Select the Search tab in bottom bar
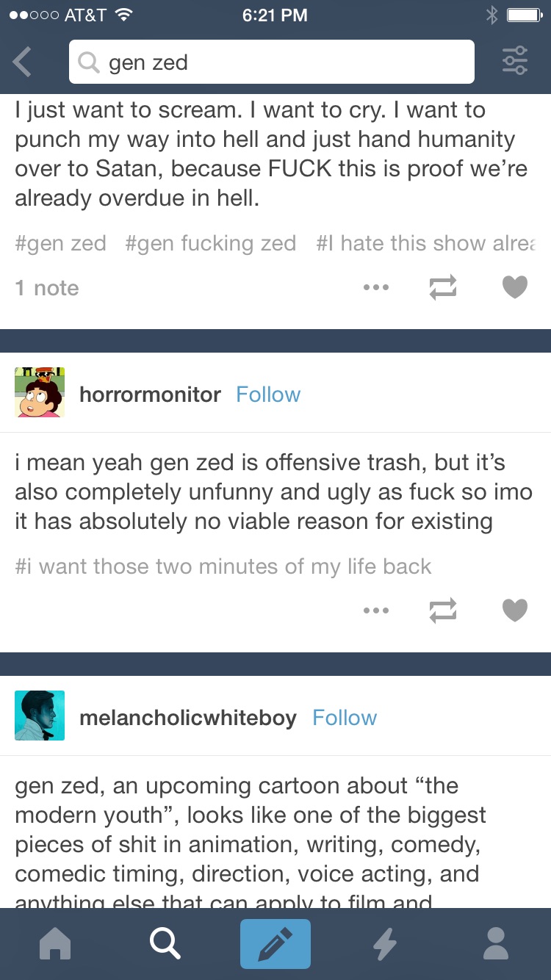This screenshot has height=980, width=551. click(165, 943)
